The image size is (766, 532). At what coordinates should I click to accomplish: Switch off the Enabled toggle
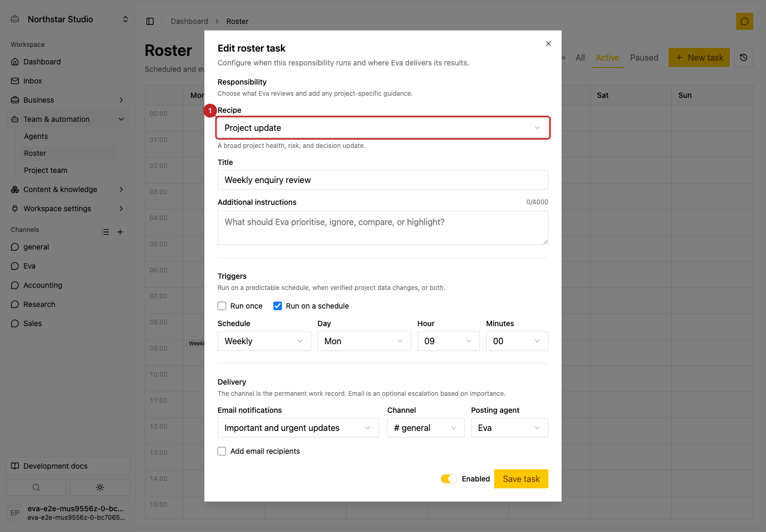449,479
